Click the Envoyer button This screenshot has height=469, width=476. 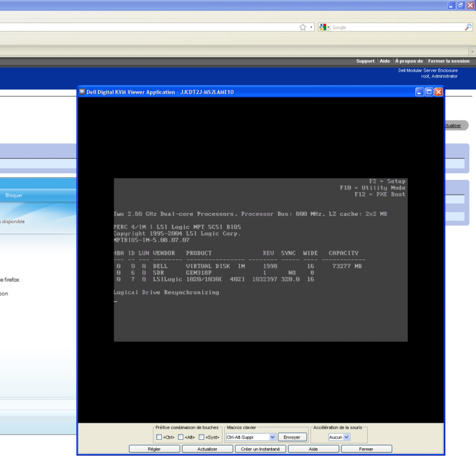pyautogui.click(x=292, y=437)
